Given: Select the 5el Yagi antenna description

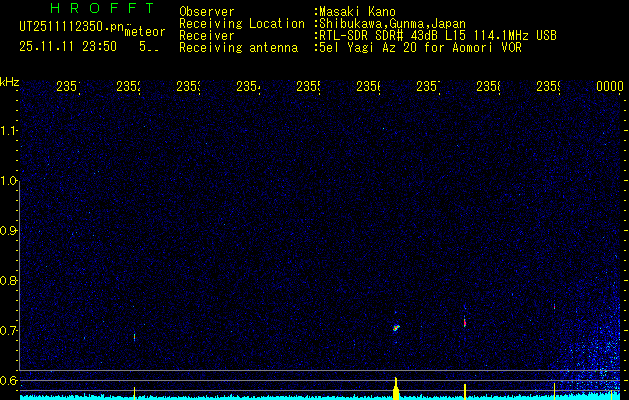Looking at the screenshot, I should (420, 47).
